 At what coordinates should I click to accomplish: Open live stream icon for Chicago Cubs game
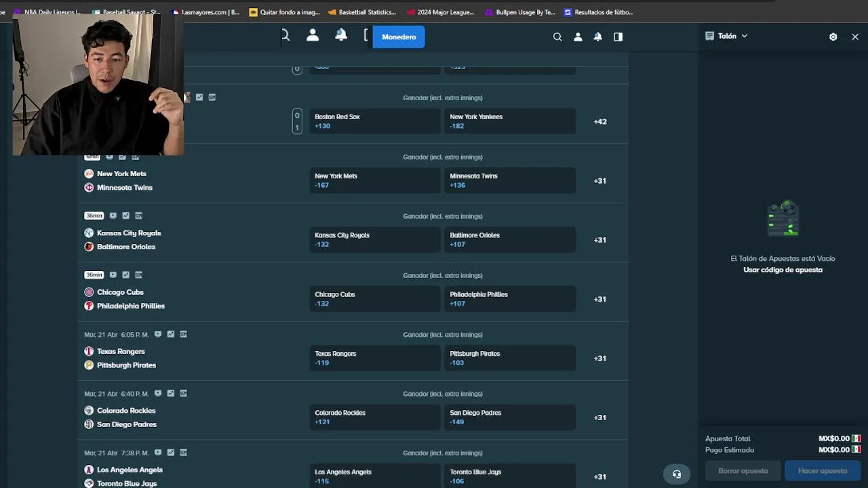coord(113,274)
